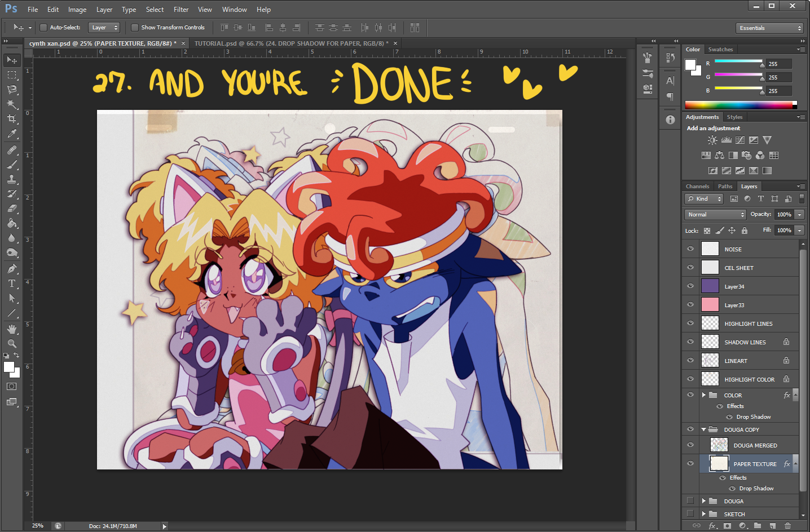Hide the NOISE layer
This screenshot has height=532, width=810.
690,249
